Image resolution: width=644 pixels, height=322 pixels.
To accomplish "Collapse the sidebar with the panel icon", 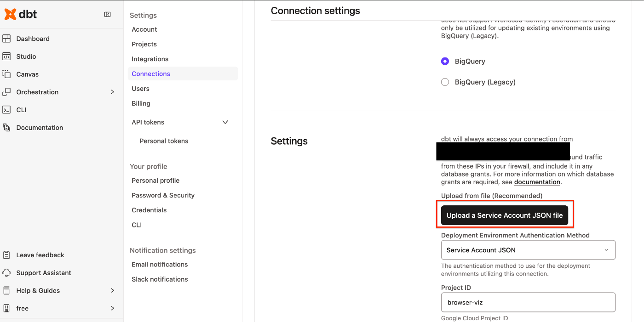I will (108, 15).
